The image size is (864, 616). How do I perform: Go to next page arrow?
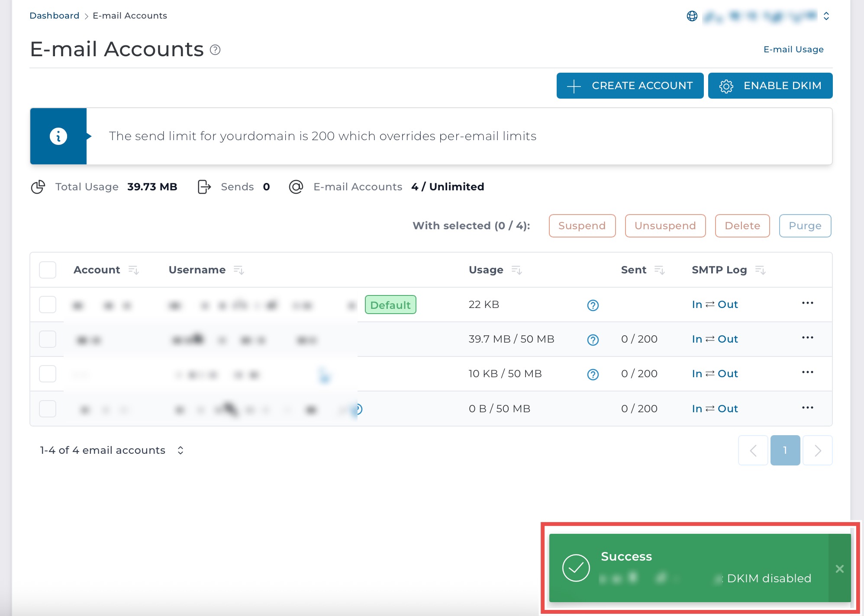coord(817,450)
